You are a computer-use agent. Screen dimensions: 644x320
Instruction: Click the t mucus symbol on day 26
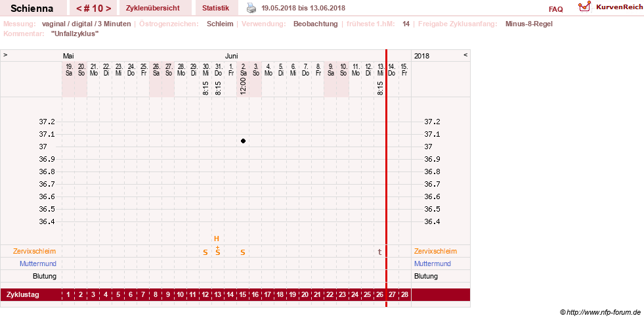[x=380, y=252]
